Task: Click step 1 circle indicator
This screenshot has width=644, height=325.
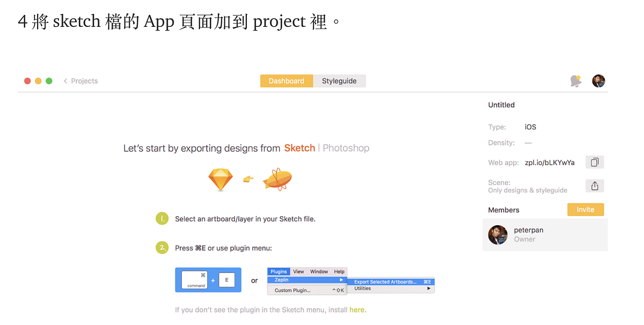Action: coord(162,218)
